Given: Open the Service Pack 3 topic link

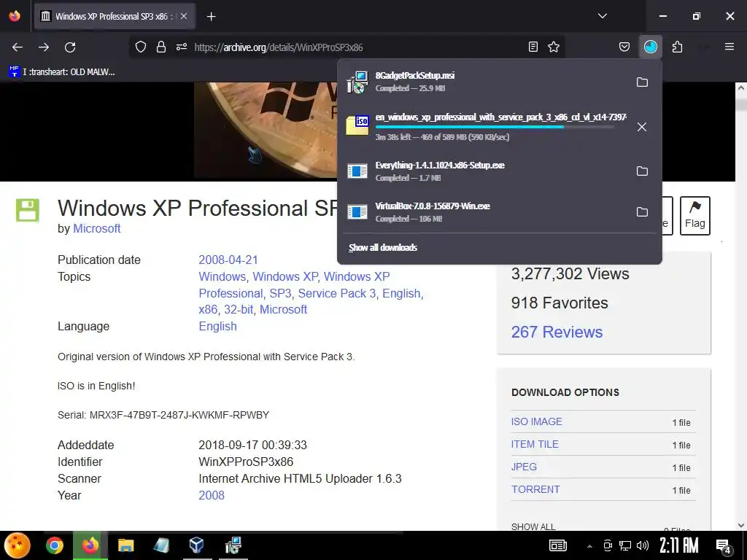Looking at the screenshot, I should (x=337, y=293).
